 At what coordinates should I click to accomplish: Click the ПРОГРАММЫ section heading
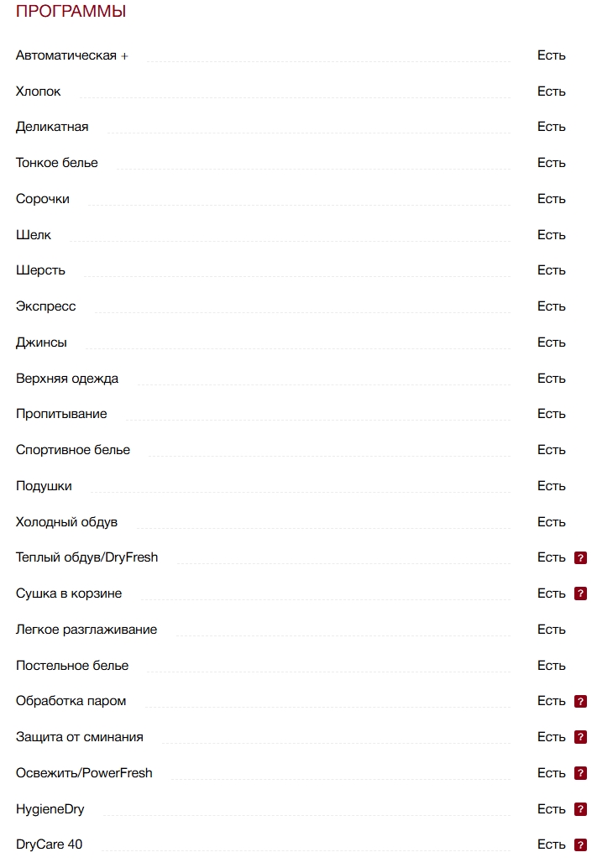pos(71,12)
